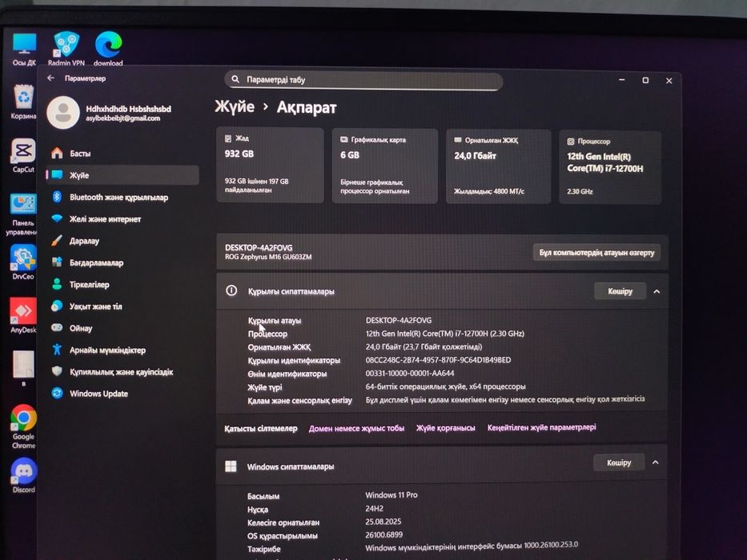The height and width of the screenshot is (560, 747).
Task: Click ROG Zephyrus M16 GU603ZM model text
Action: [268, 257]
